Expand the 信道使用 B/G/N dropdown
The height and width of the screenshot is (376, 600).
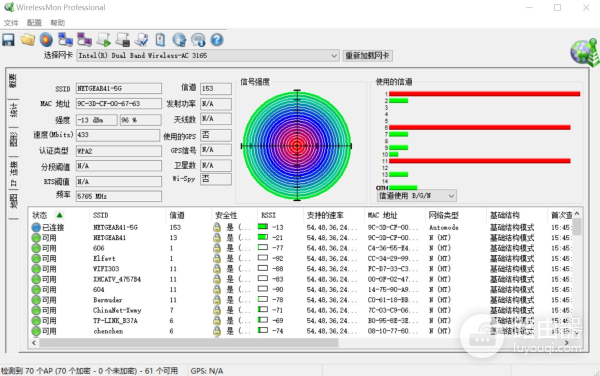coord(451,196)
